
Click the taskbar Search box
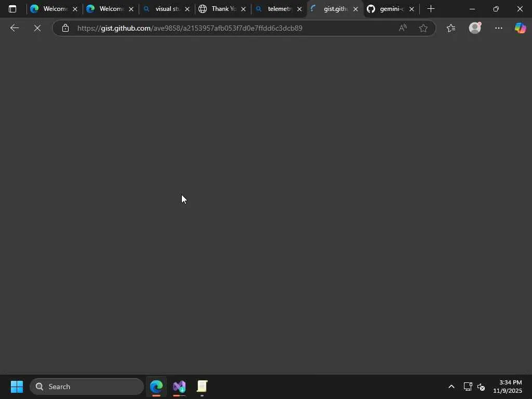click(87, 387)
